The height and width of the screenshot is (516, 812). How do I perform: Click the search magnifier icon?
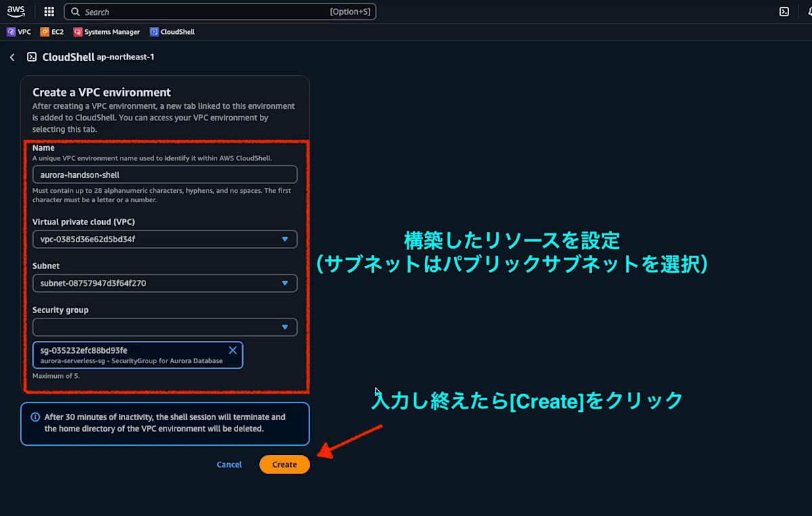(x=76, y=12)
